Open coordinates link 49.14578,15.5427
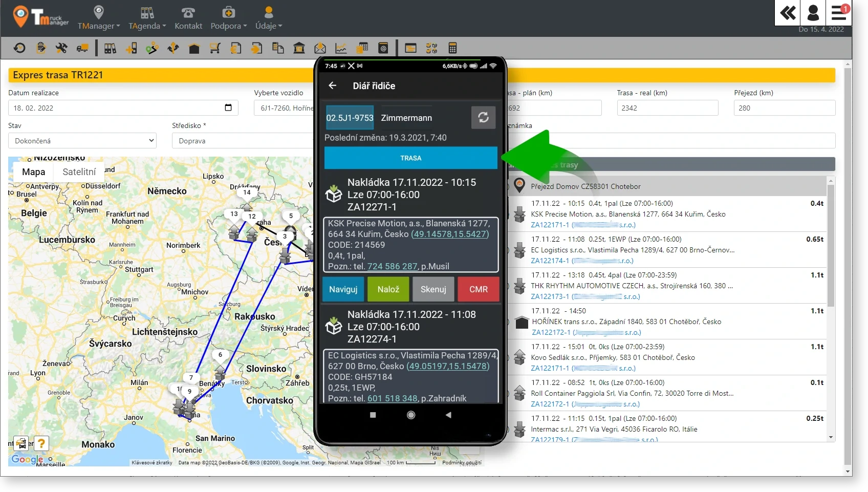Viewport: 868px width, 492px height. pyautogui.click(x=450, y=234)
